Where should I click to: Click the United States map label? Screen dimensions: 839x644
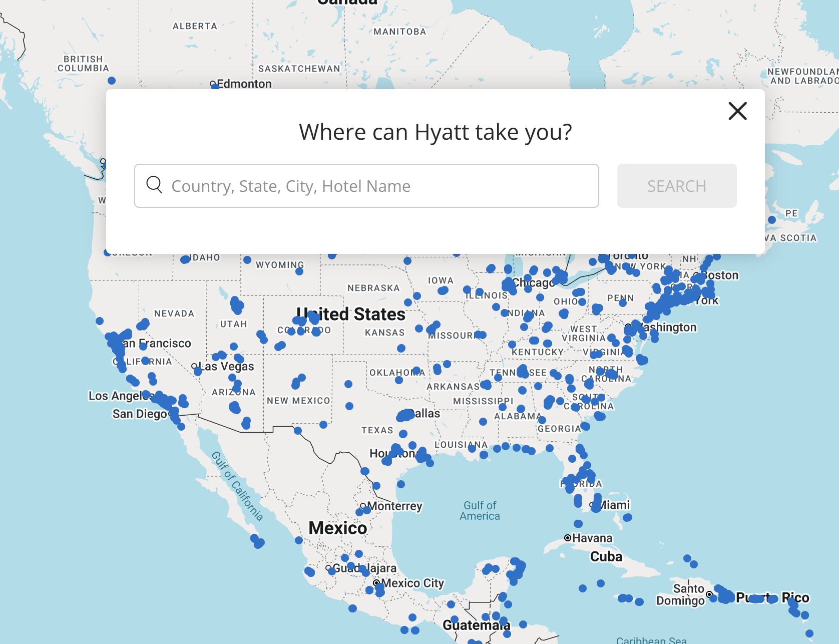351,314
